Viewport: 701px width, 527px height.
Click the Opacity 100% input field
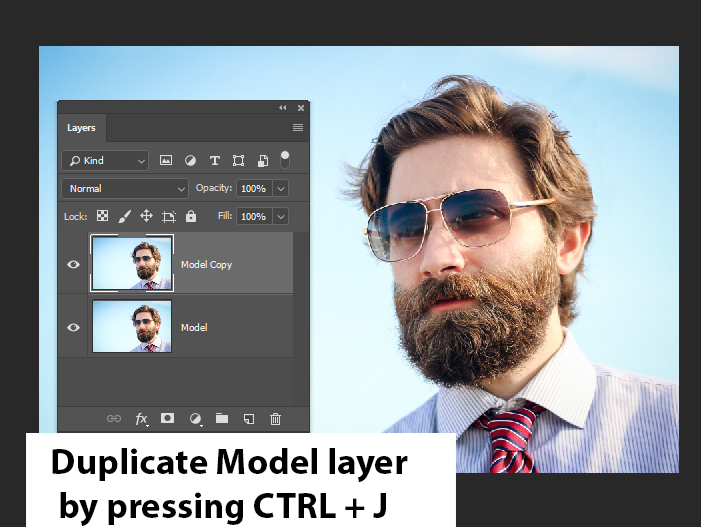point(254,189)
